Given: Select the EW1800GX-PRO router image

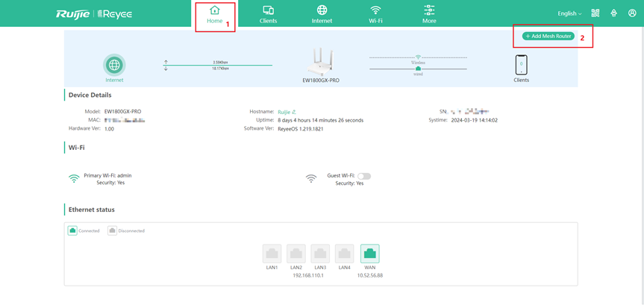Looking at the screenshot, I should [x=321, y=62].
